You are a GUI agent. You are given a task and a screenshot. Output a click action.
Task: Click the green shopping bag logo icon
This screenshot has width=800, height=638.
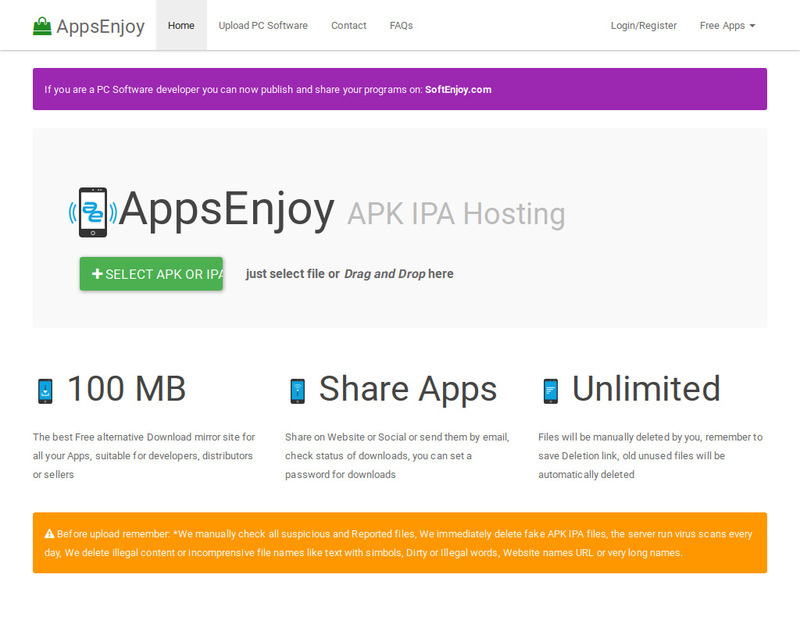(42, 26)
